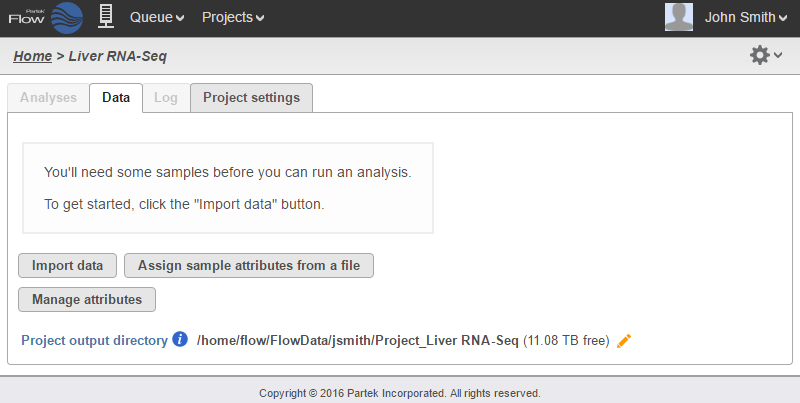
Task: Click the Manage attributes button
Action: (x=87, y=299)
